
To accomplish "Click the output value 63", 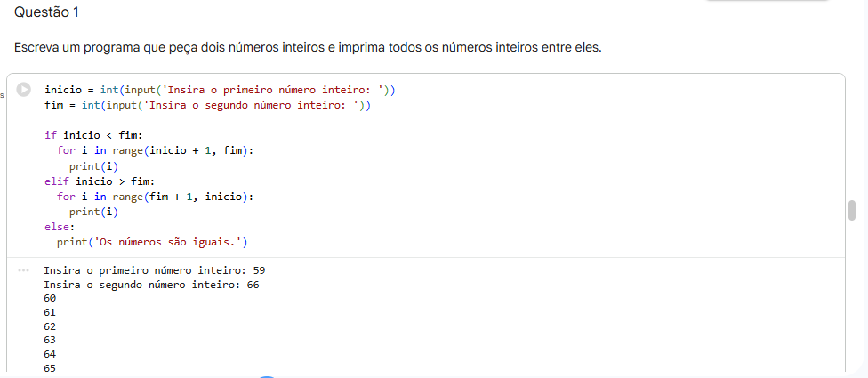I will tap(50, 340).
